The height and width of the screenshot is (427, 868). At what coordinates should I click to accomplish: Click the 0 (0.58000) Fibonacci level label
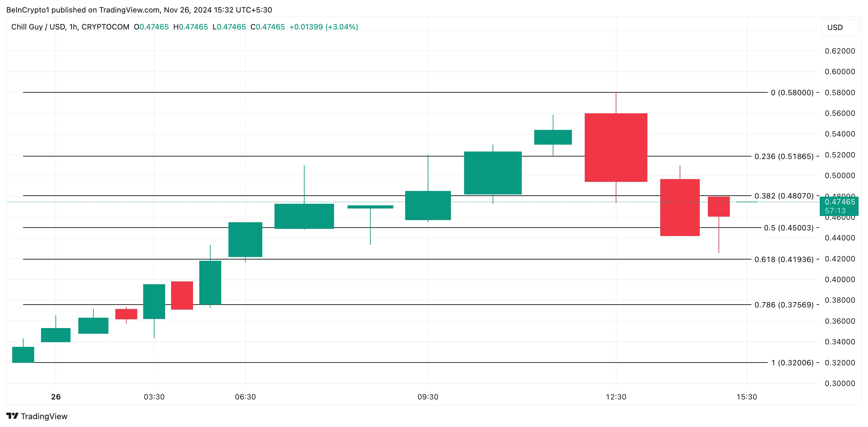(792, 93)
